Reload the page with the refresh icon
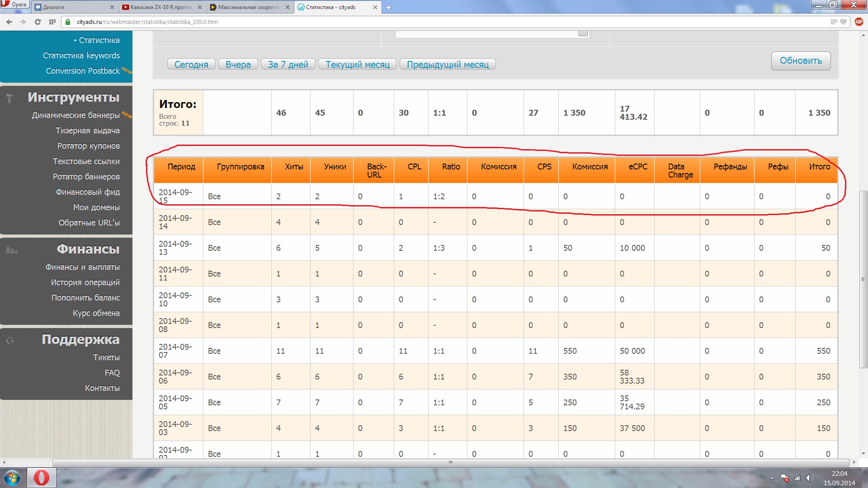 tap(38, 22)
